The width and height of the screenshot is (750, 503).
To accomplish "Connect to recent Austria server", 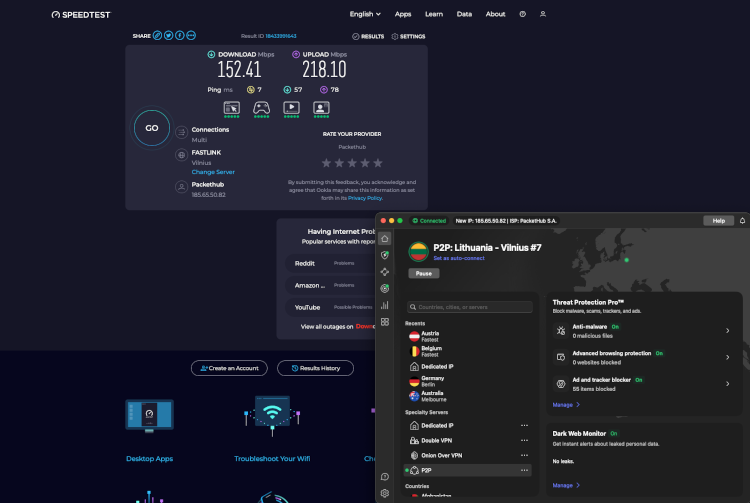I will click(x=469, y=336).
